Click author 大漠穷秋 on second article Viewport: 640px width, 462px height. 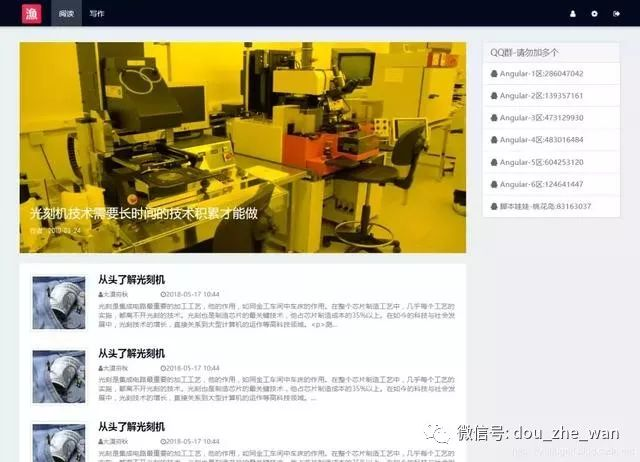(x=113, y=368)
